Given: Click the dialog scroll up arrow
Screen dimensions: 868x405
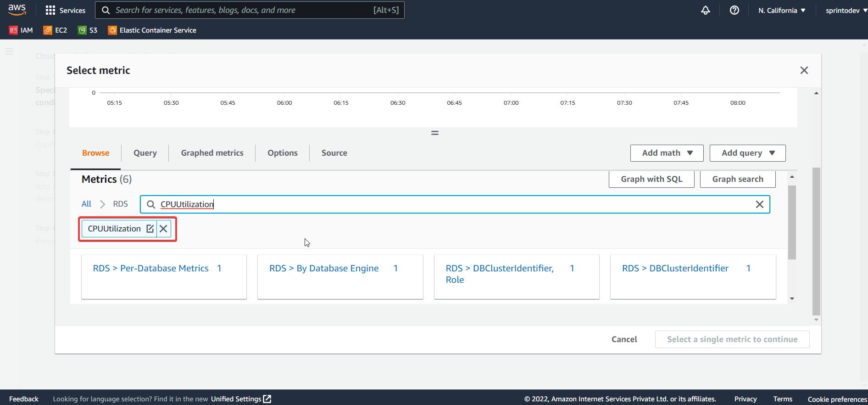Looking at the screenshot, I should (816, 93).
